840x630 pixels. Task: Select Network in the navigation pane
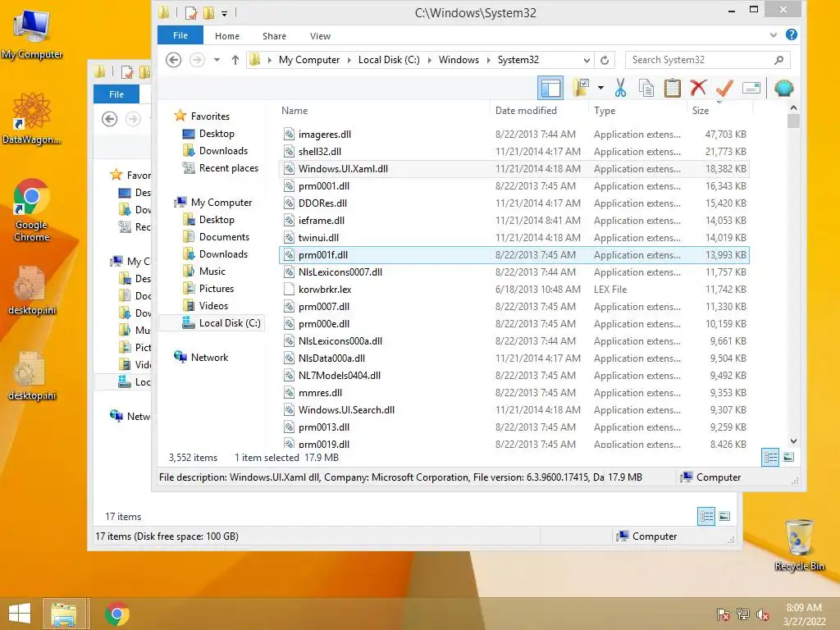point(201,358)
